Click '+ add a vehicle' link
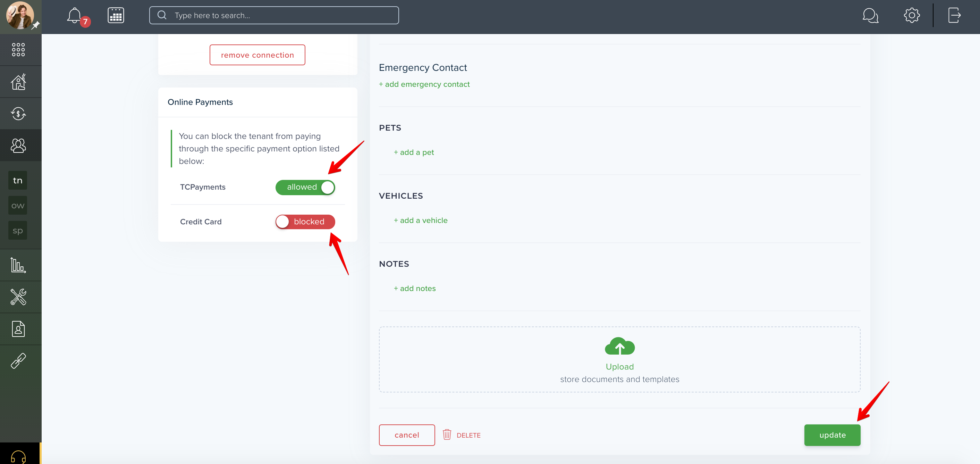Screen dimensions: 980x464 click(420, 221)
